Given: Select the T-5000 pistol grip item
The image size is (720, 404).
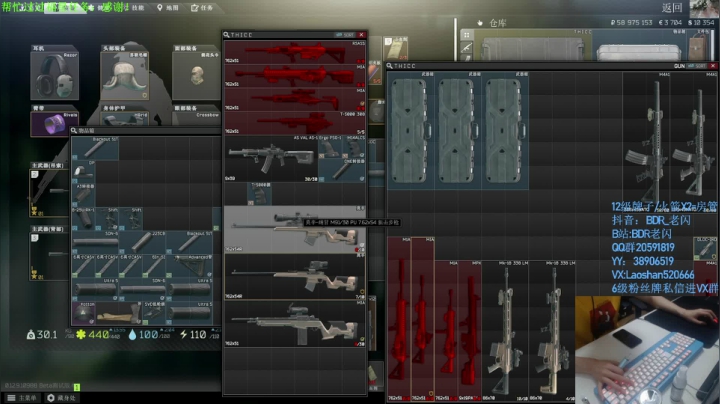Looking at the screenshot, I should [x=259, y=194].
